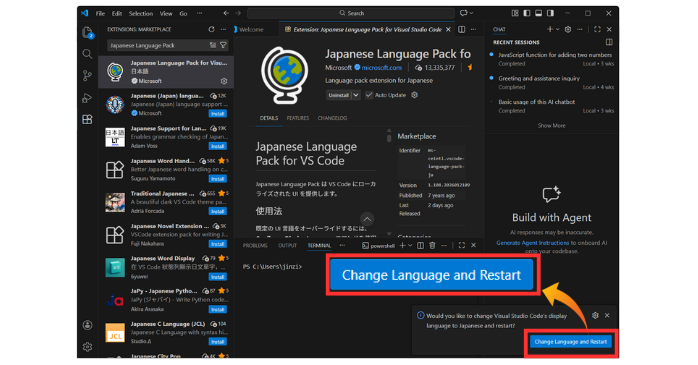Open extension settings gear beside Auto Update
698x365 pixels.
click(x=414, y=95)
